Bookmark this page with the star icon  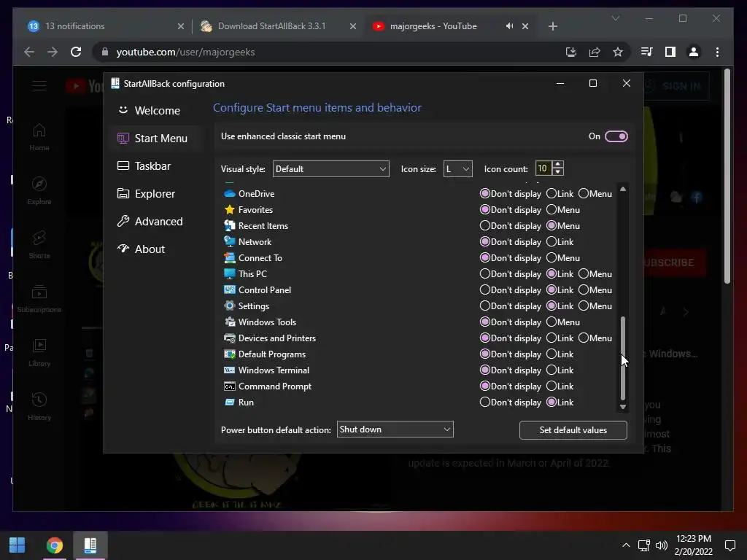617,52
